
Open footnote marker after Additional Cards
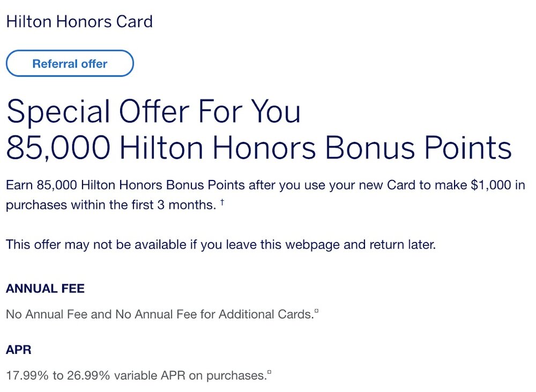(x=317, y=311)
